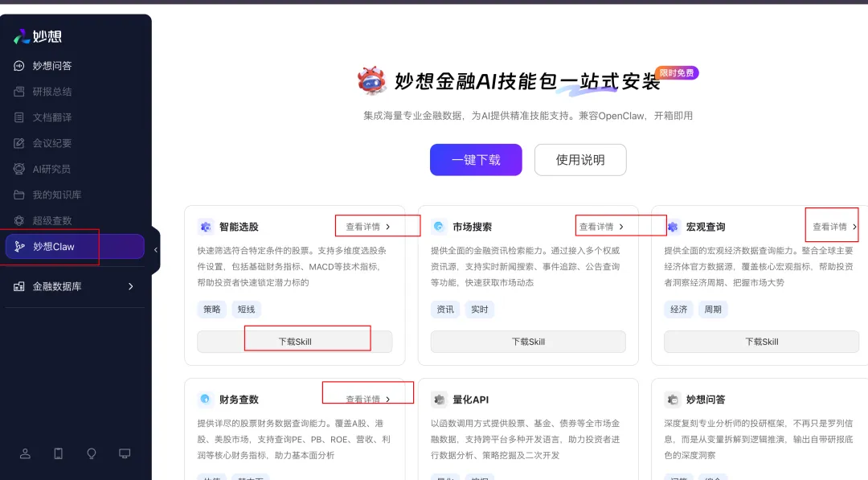
Task: Click the 财务查数 card title
Action: pyautogui.click(x=239, y=399)
